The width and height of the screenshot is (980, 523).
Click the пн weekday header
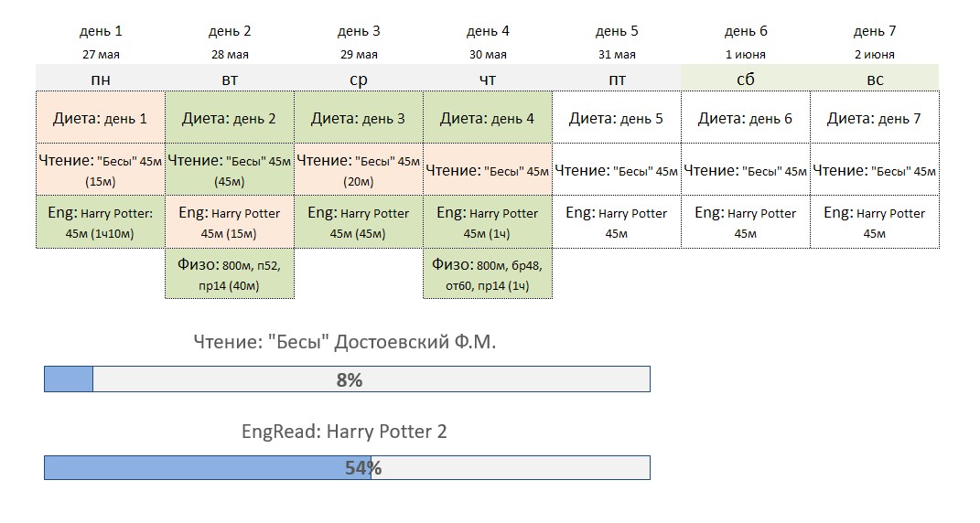pos(101,79)
